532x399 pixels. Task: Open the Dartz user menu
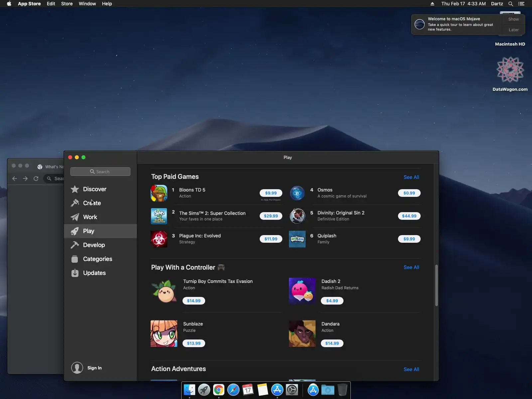(x=497, y=4)
